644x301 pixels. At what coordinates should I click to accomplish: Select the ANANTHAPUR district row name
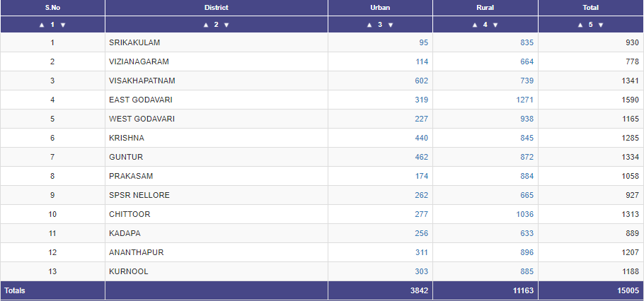[137, 252]
